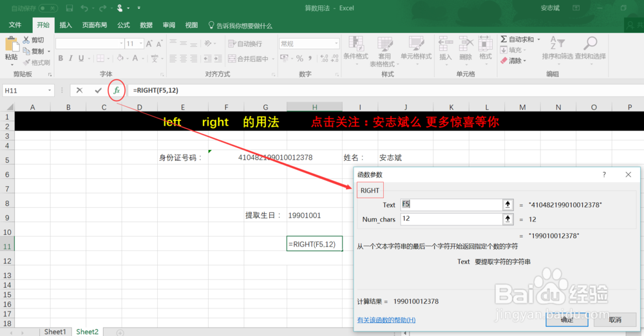Switch to the Page Layout (页面布局) tab
This screenshot has width=644, height=336.
click(95, 25)
